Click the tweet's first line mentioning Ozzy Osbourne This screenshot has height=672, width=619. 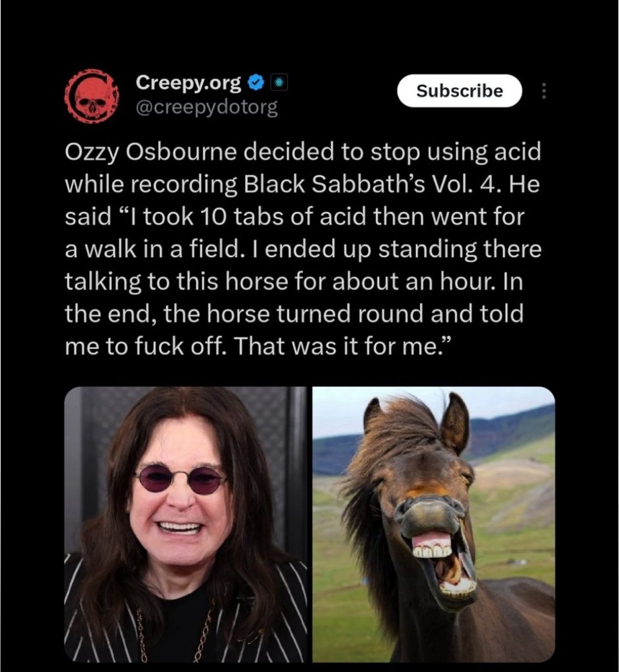point(303,152)
